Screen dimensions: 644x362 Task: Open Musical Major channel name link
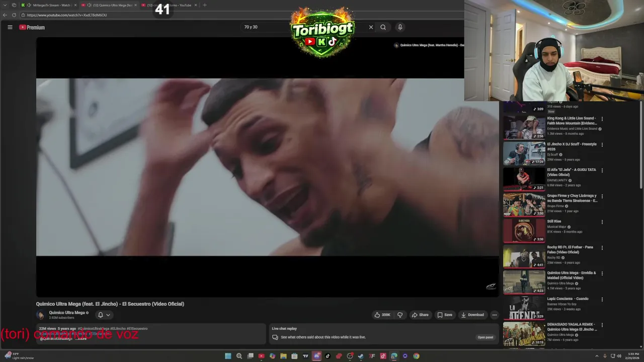coord(557,227)
